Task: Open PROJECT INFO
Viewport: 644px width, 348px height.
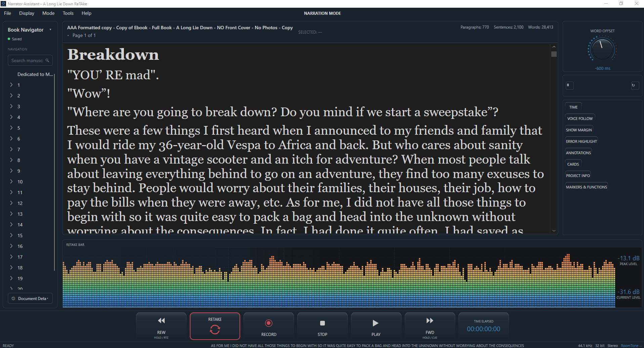Action: click(x=578, y=176)
